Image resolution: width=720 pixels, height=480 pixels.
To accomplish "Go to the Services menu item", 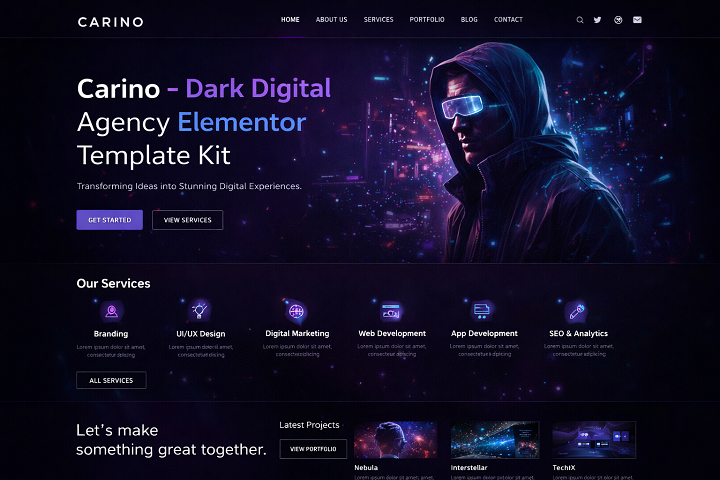I will click(x=378, y=20).
